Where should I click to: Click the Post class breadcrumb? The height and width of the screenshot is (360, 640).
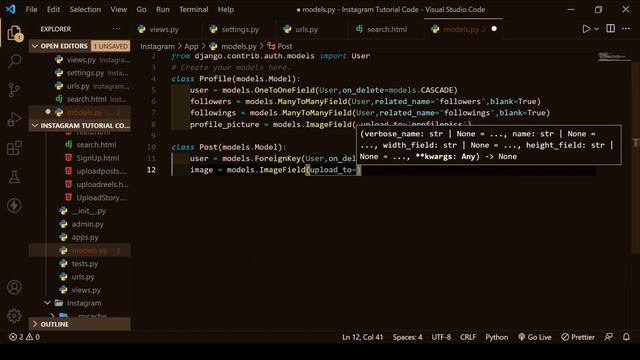pos(280,47)
